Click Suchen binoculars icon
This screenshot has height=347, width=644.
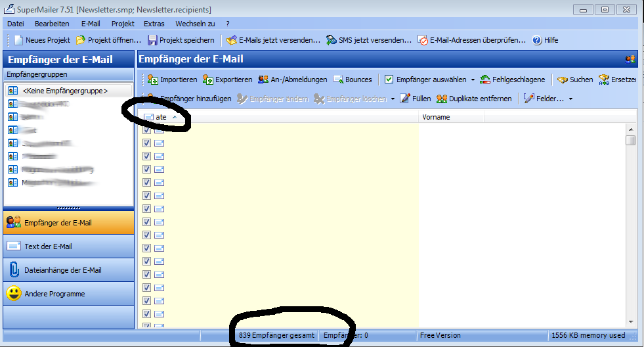pyautogui.click(x=562, y=80)
